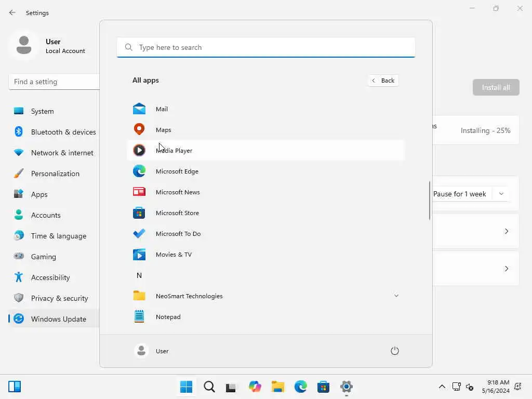Go to Privacy & security

(54, 298)
